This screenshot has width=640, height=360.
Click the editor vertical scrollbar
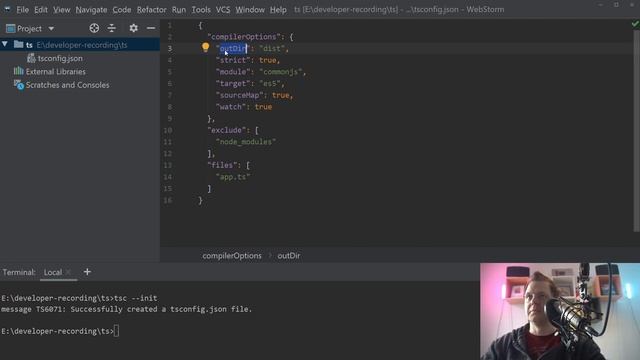click(x=636, y=131)
